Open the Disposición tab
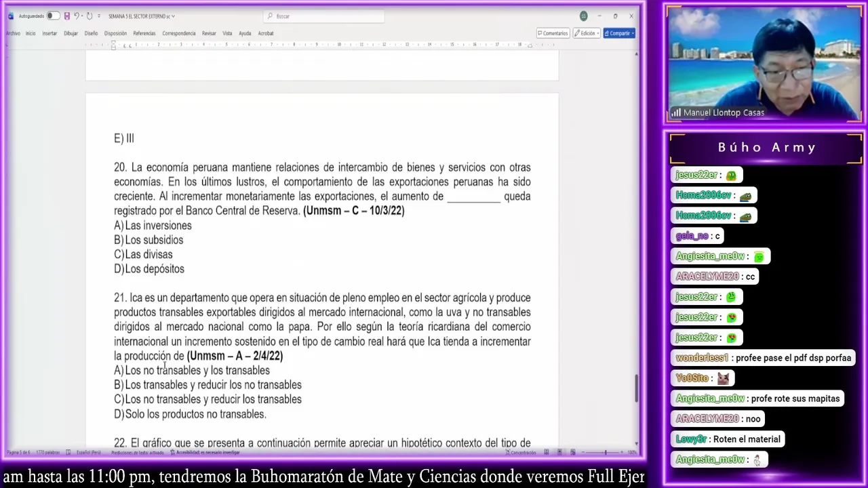The image size is (868, 488). tap(115, 33)
